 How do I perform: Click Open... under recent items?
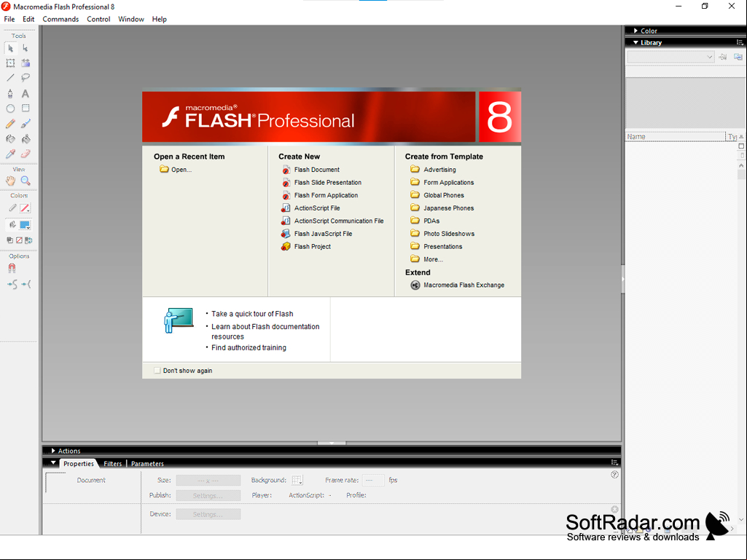pyautogui.click(x=176, y=170)
